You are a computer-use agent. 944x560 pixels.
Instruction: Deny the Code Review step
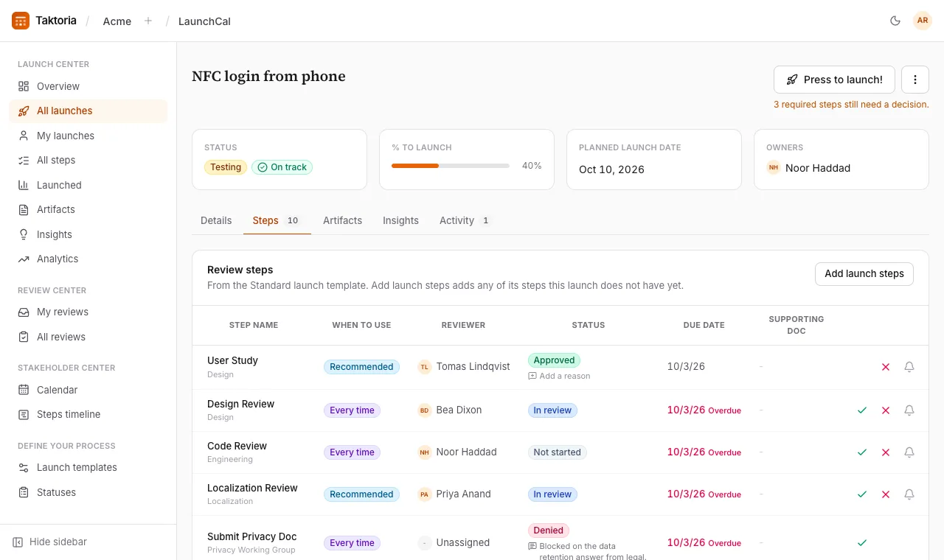(x=886, y=452)
